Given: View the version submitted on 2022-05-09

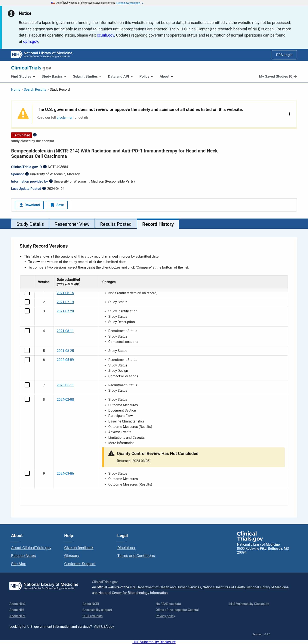Looking at the screenshot, I should click(65, 360).
